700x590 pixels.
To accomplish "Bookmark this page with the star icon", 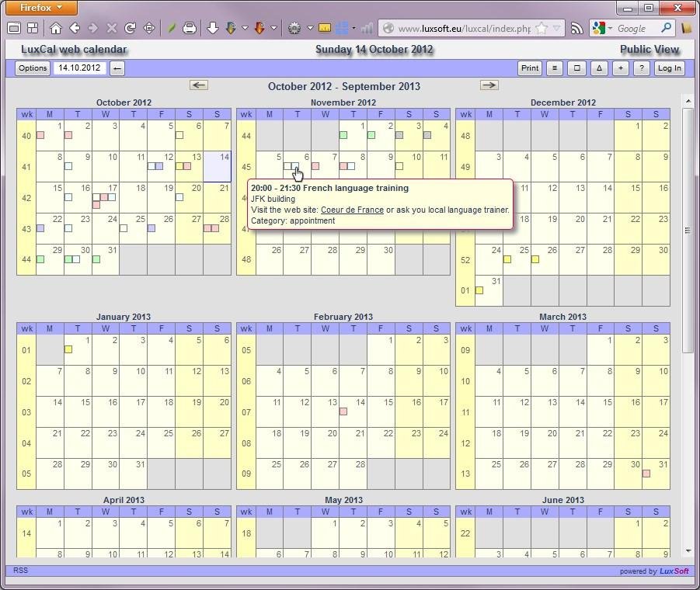I will click(x=542, y=28).
